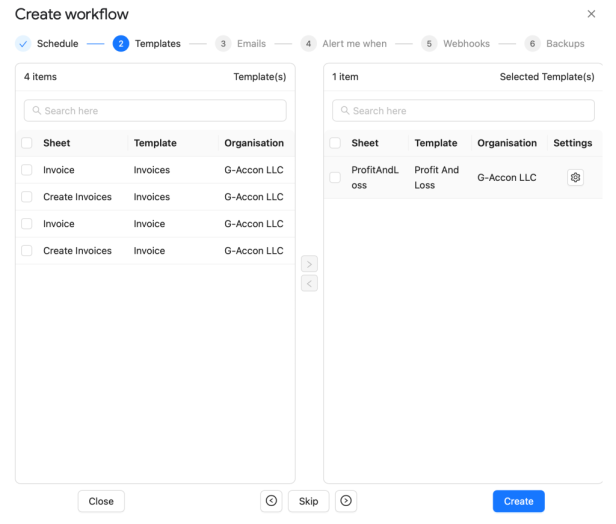The height and width of the screenshot is (524, 616).
Task: Tick select-all checkbox in Selected Template(s) header
Action: pos(335,143)
